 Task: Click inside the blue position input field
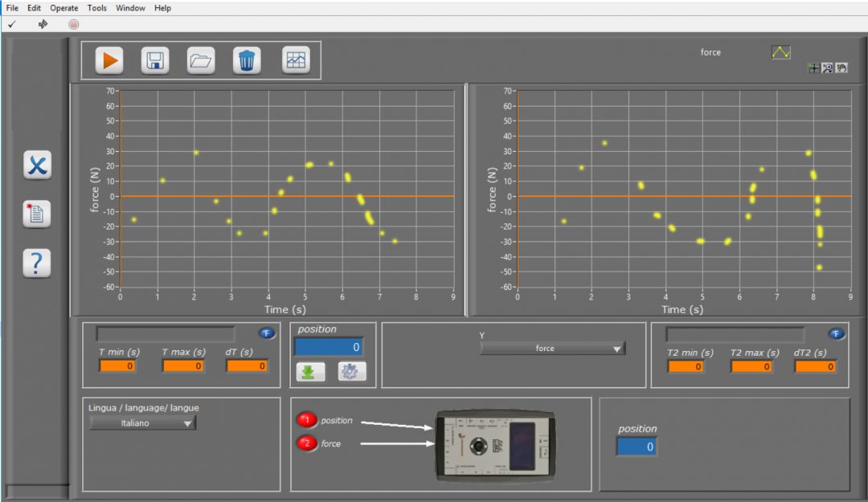tap(326, 347)
